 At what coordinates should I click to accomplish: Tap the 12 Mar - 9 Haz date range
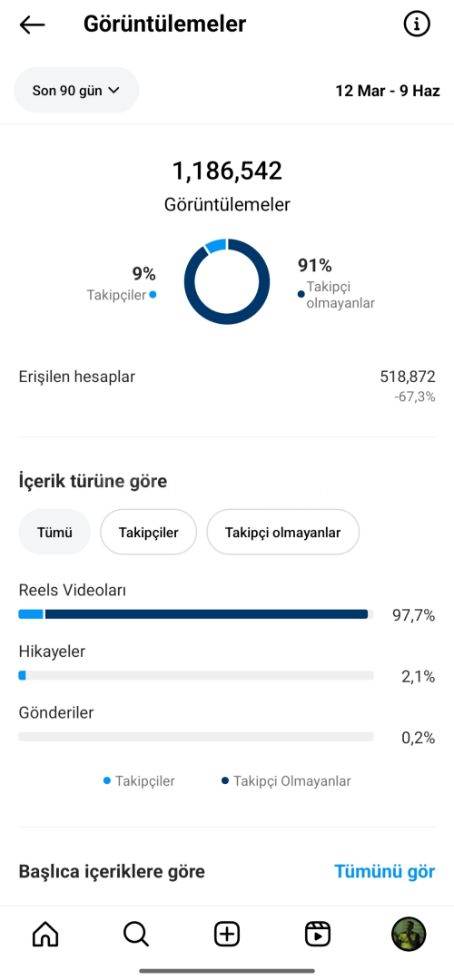tap(388, 91)
